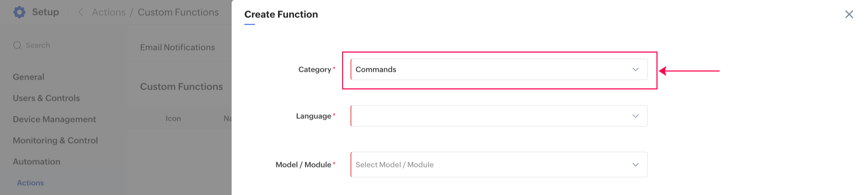The image size is (868, 195).
Task: Click the Custom Functions breadcrumb
Action: 178,12
